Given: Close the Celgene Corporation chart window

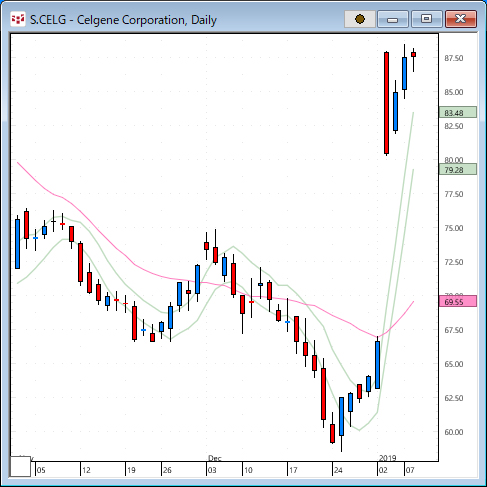Looking at the screenshot, I should point(461,19).
